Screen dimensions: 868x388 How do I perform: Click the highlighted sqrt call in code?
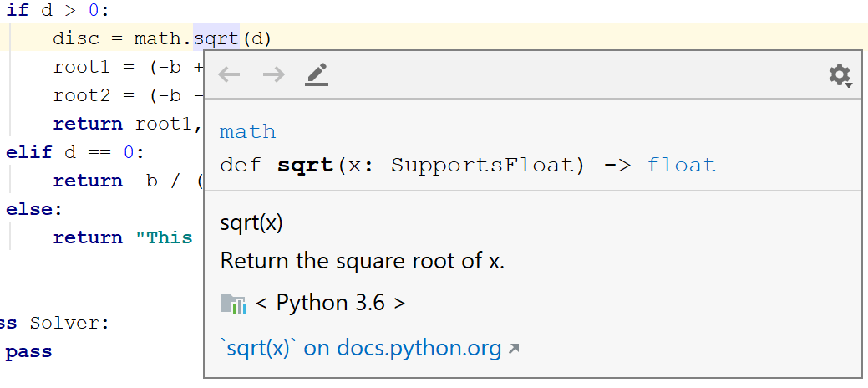216,38
